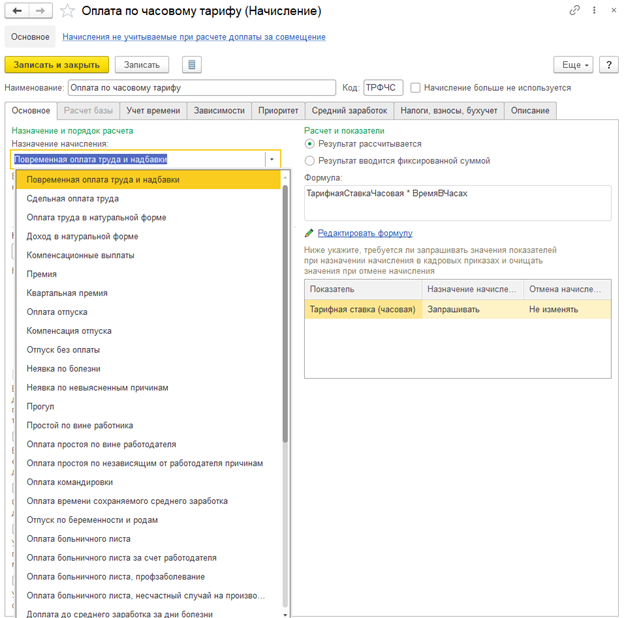Viewport: 624px width, 618px height.
Task: Pick Компенсация отпуска in list
Action: pos(148,331)
